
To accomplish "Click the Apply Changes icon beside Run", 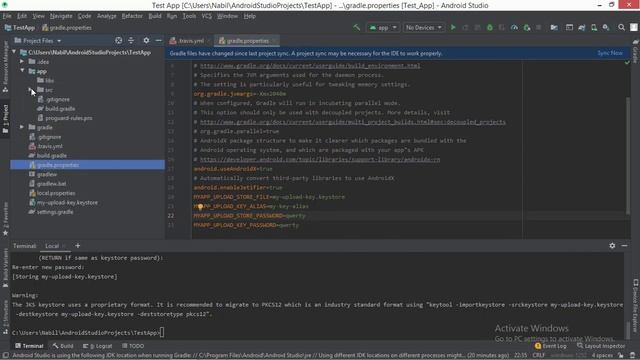I will [x=465, y=27].
